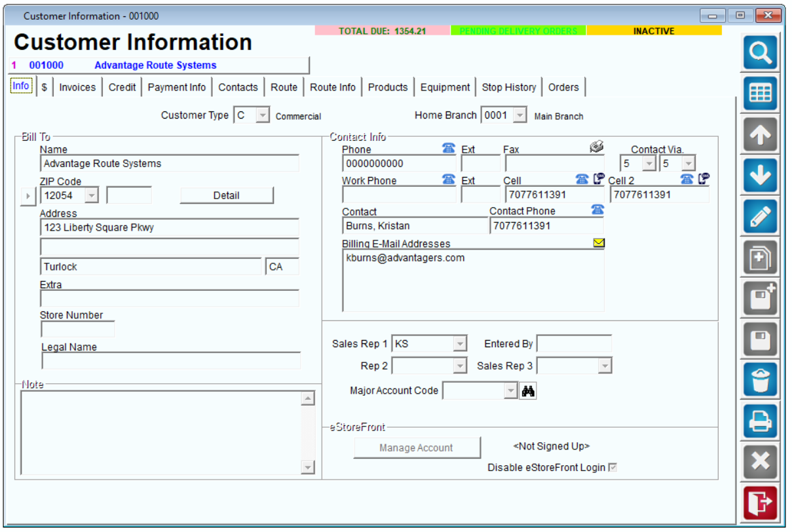The image size is (792, 532).
Task: Click the new document plus icon
Action: pos(760,257)
